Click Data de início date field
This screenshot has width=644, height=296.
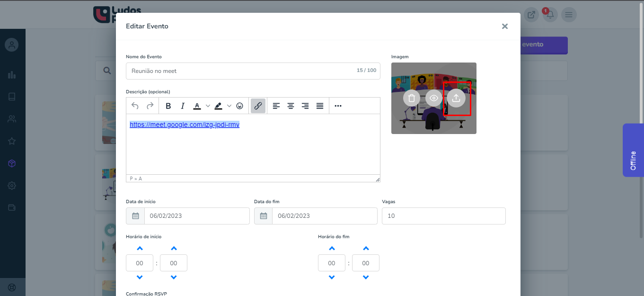point(197,216)
